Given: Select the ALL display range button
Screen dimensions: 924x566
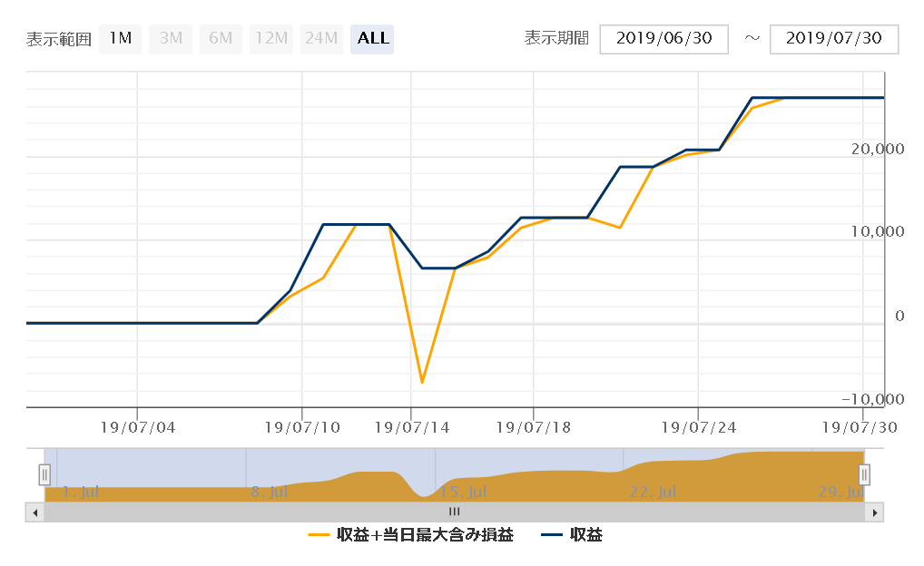Looking at the screenshot, I should (372, 39).
